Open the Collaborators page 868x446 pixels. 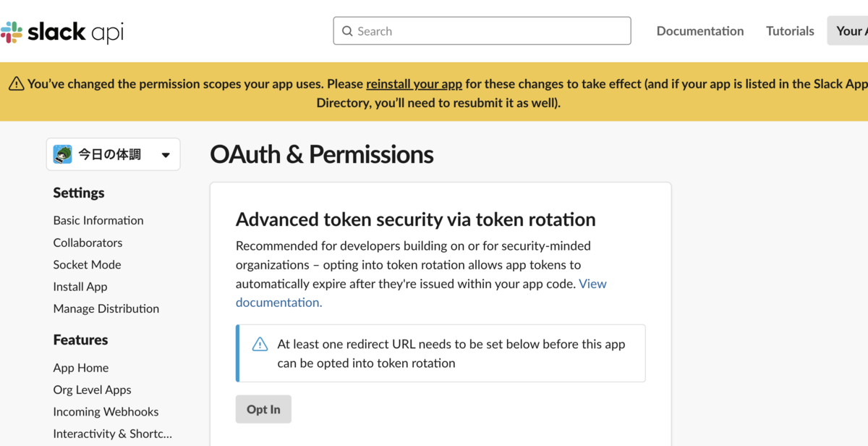[88, 243]
